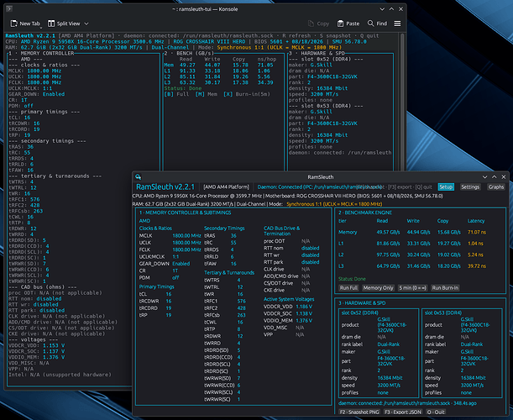Click L2 read value 97.75 GB/s

click(388, 255)
